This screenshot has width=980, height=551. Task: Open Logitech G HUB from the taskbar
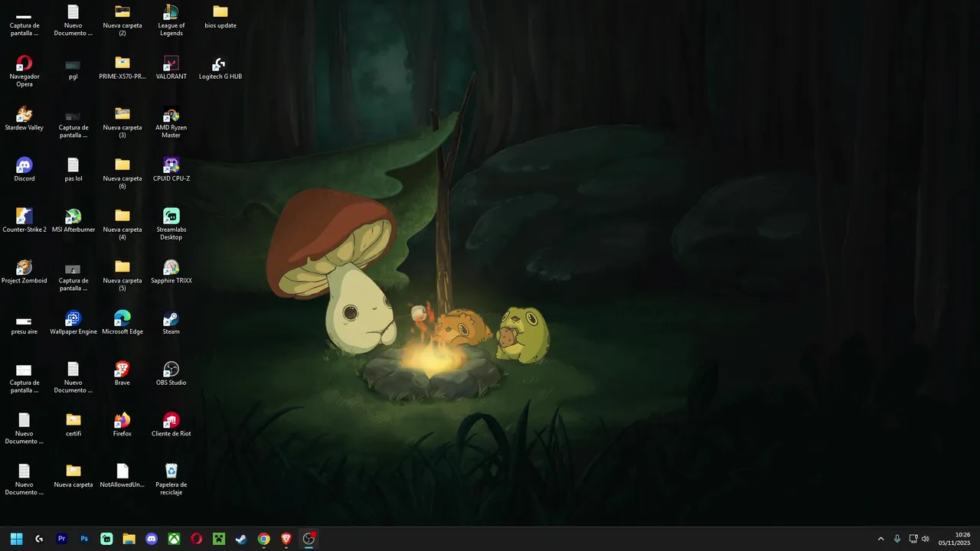[x=39, y=539]
